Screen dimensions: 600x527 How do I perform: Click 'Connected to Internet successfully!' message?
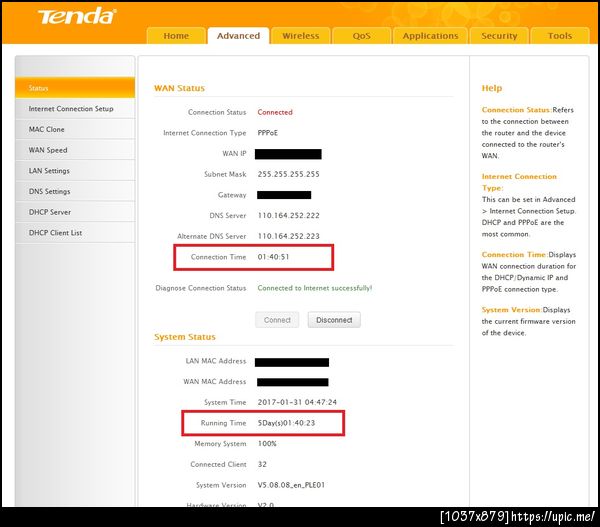[x=315, y=288]
